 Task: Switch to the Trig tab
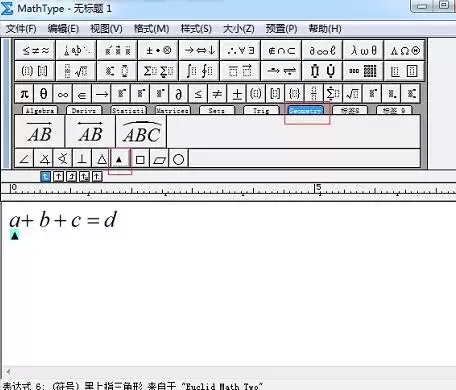261,110
